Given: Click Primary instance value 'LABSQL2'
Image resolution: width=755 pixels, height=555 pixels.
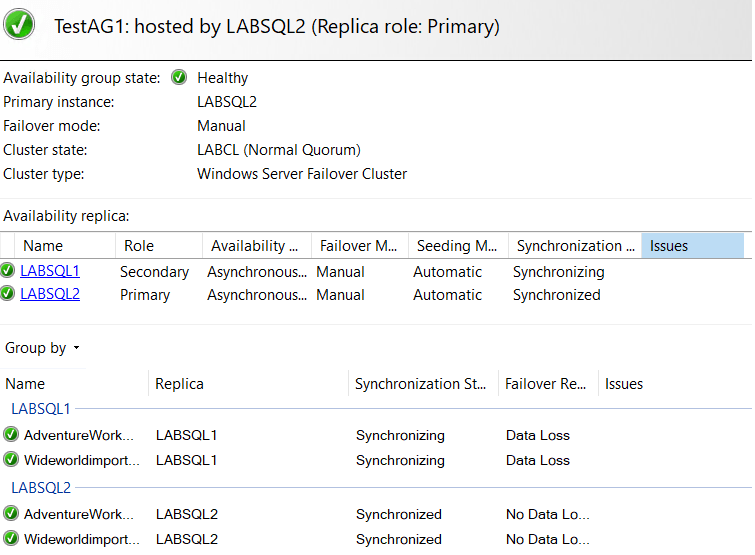Looking at the screenshot, I should click(227, 102).
